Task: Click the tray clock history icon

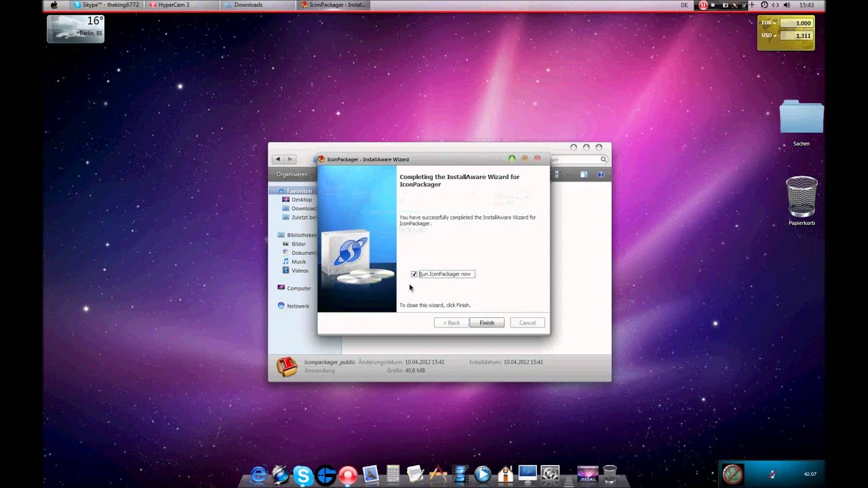Action: point(764,5)
